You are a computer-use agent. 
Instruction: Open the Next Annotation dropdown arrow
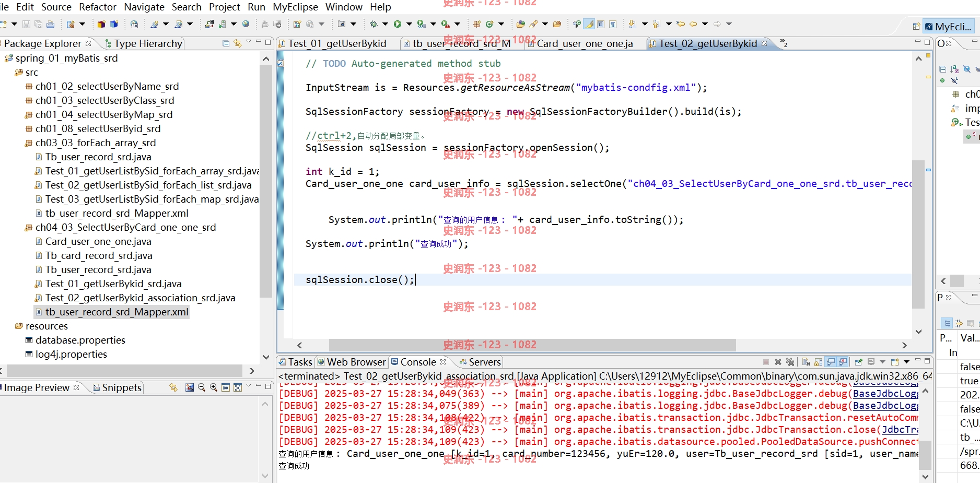point(645,24)
